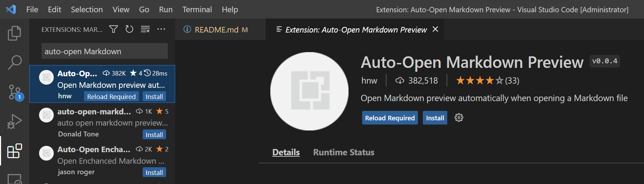Viewport: 644px width, 184px height.
Task: Clear extensions search results
Action: [145, 29]
